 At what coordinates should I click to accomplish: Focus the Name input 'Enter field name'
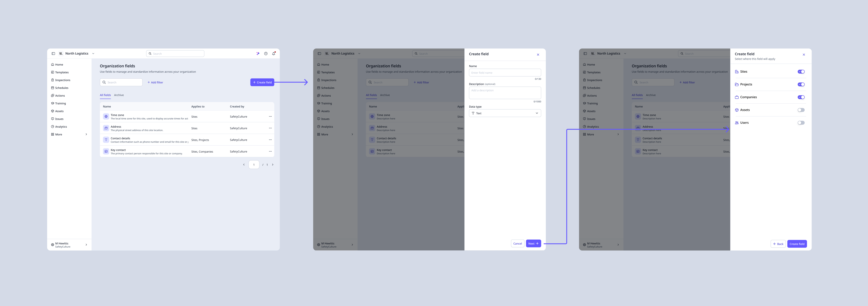pyautogui.click(x=505, y=73)
